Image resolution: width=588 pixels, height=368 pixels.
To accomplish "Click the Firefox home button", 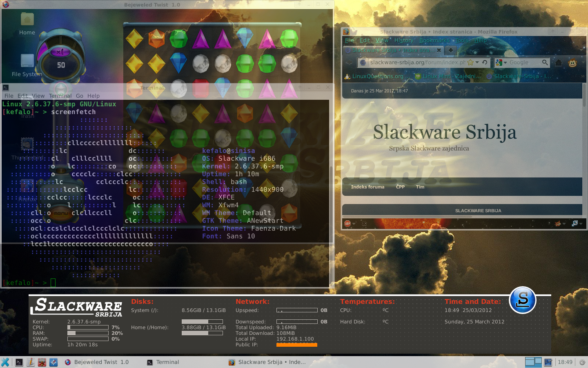I will pos(559,63).
